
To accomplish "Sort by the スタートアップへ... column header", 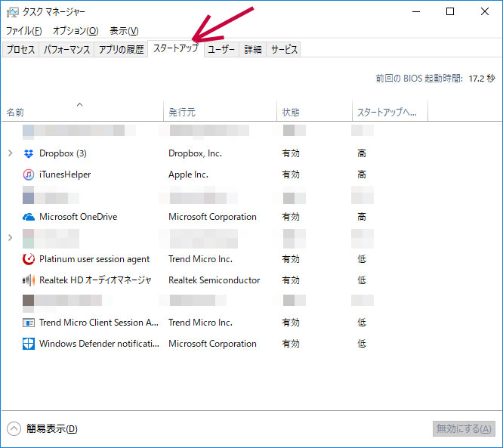I will click(390, 111).
